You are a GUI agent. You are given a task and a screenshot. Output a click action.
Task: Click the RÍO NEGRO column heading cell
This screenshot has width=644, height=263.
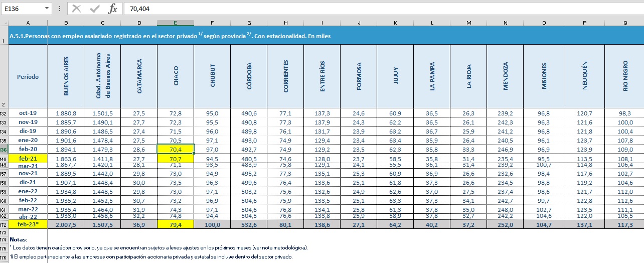click(625, 76)
